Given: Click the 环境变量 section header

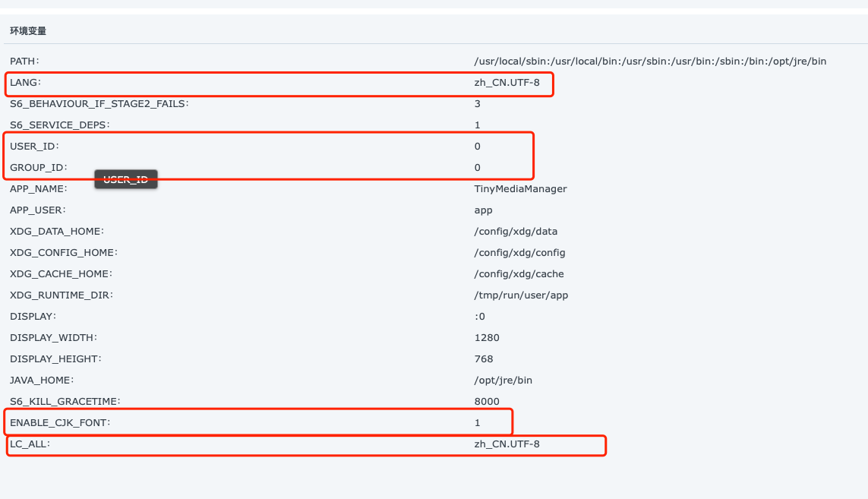Looking at the screenshot, I should (28, 31).
